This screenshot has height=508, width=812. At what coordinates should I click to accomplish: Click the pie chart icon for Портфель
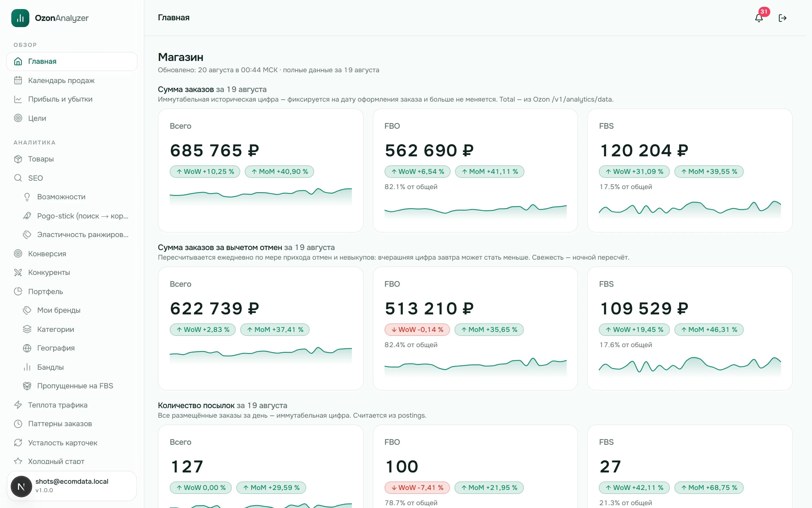(18, 291)
